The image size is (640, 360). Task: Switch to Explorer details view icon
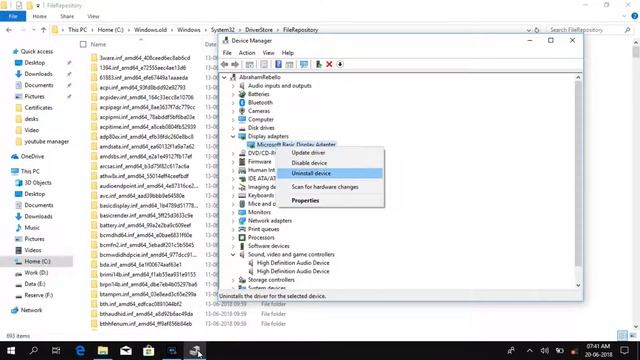click(x=622, y=336)
